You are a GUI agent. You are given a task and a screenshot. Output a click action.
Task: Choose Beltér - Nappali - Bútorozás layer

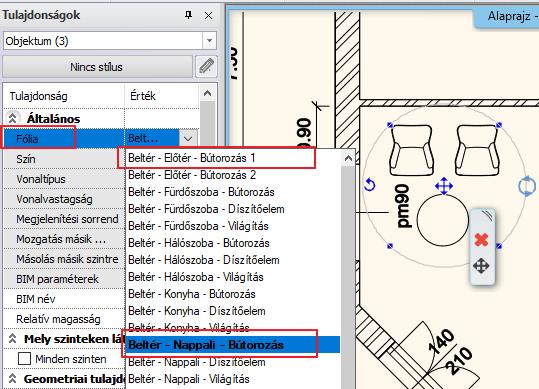(234, 345)
